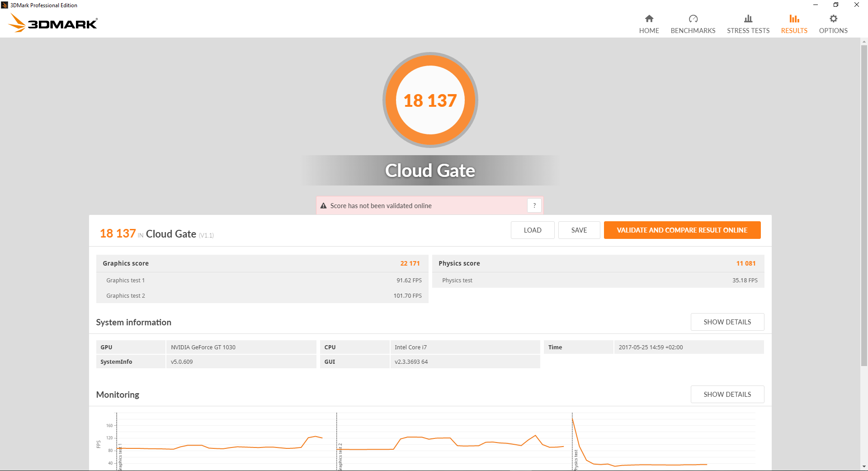The width and height of the screenshot is (868, 471).
Task: Click the Results orange bars icon
Action: (x=794, y=19)
